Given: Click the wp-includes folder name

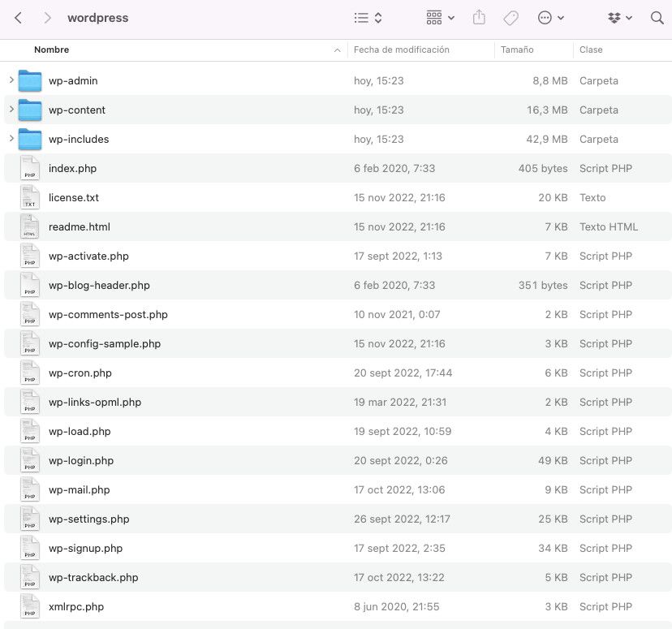Looking at the screenshot, I should [79, 140].
